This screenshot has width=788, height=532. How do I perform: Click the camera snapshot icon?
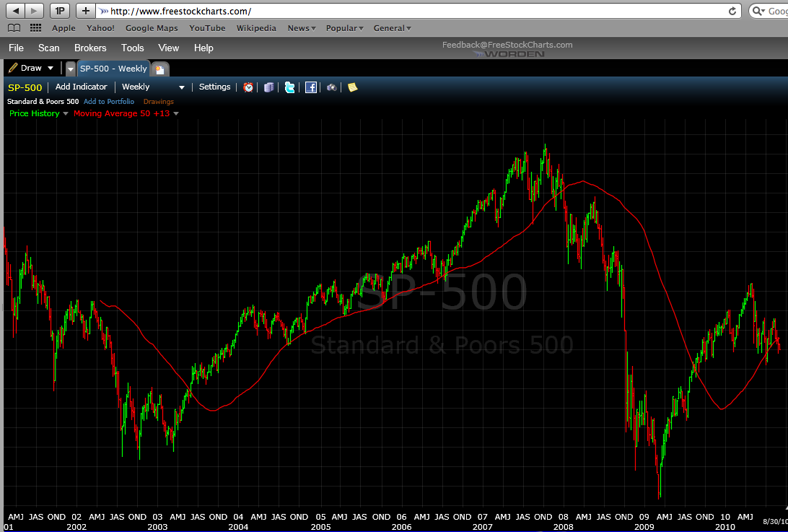coord(332,87)
